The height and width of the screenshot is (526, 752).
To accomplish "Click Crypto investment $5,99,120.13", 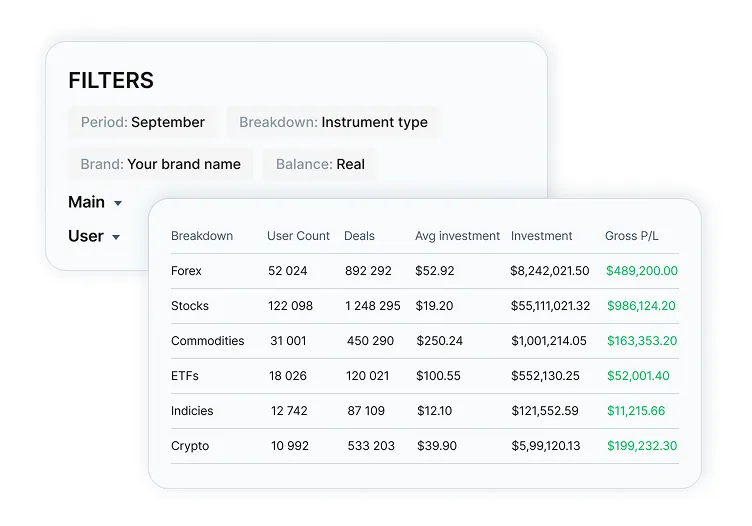I will click(x=546, y=446).
